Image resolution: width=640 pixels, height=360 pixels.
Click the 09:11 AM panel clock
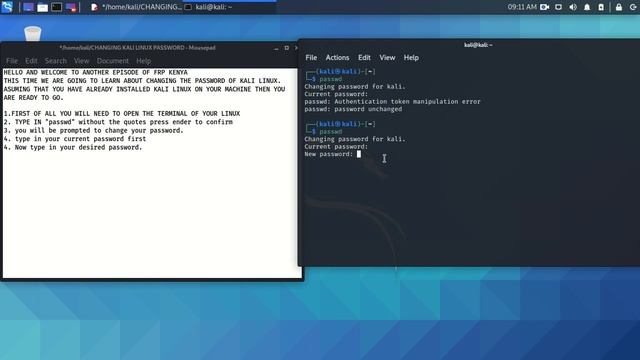[x=522, y=7]
